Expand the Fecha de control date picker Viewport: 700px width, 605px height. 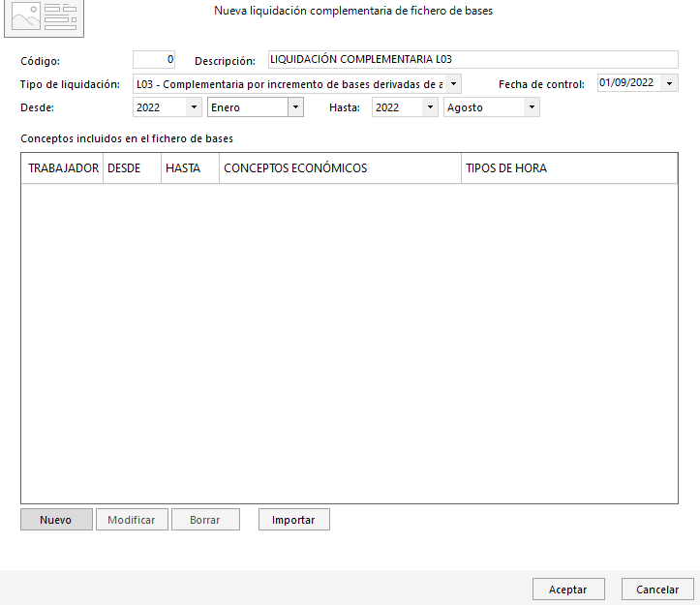click(671, 83)
